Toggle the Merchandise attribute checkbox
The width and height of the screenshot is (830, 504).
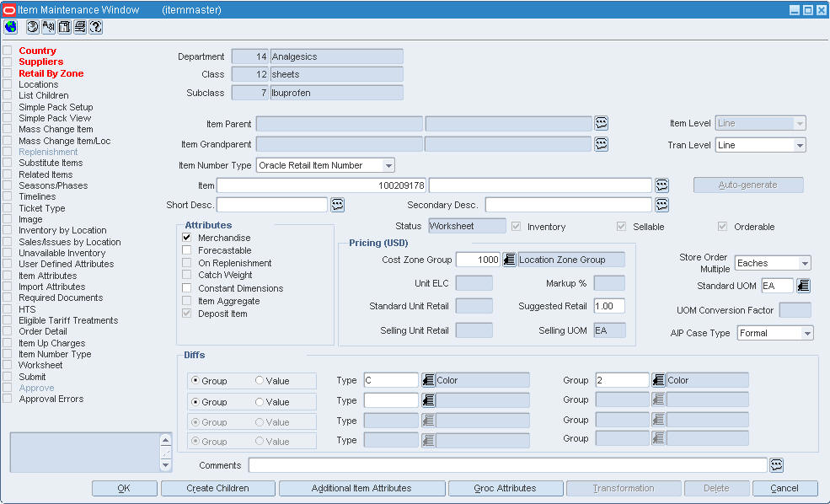click(187, 239)
